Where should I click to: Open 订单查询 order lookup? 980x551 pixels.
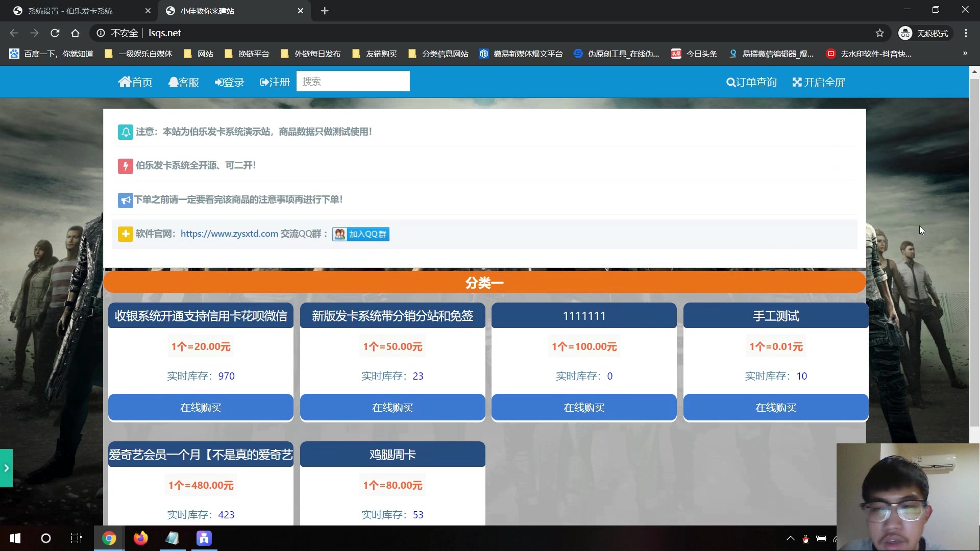[x=751, y=82]
